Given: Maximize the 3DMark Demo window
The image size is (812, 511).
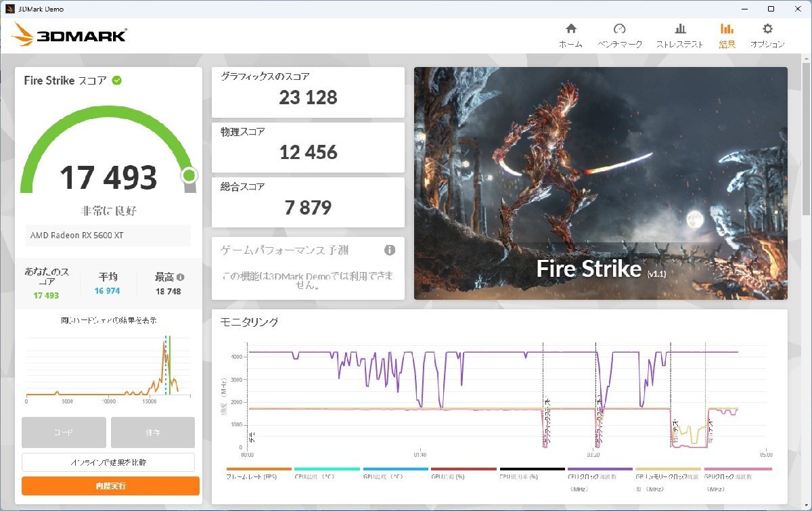Looking at the screenshot, I should coord(771,9).
